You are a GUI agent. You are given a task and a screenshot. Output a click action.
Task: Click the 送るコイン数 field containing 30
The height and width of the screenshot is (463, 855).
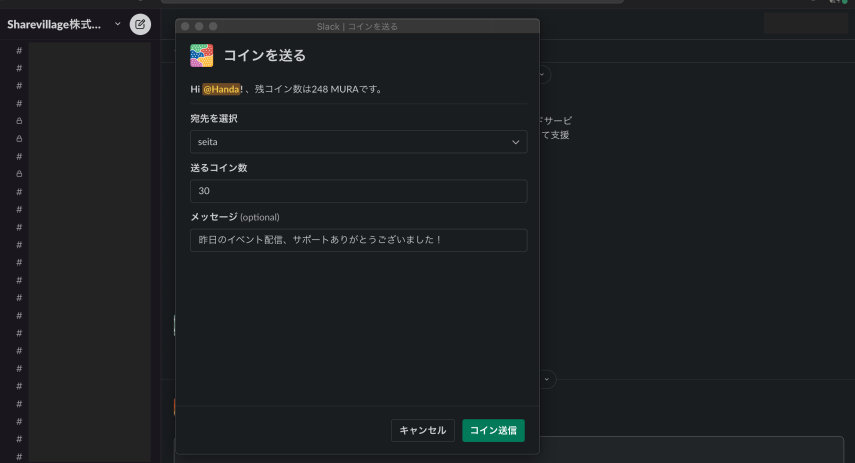click(x=358, y=191)
